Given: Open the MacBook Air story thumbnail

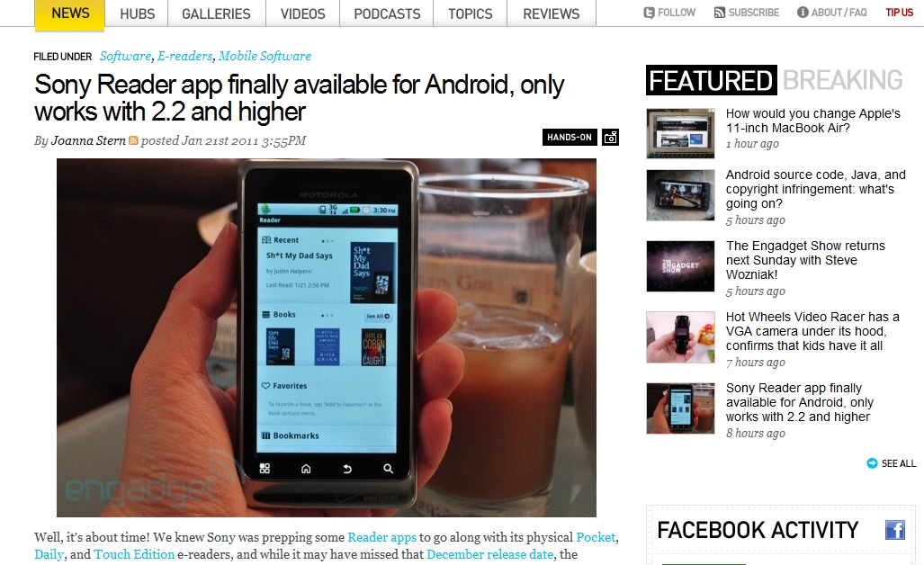Looking at the screenshot, I should coord(680,133).
